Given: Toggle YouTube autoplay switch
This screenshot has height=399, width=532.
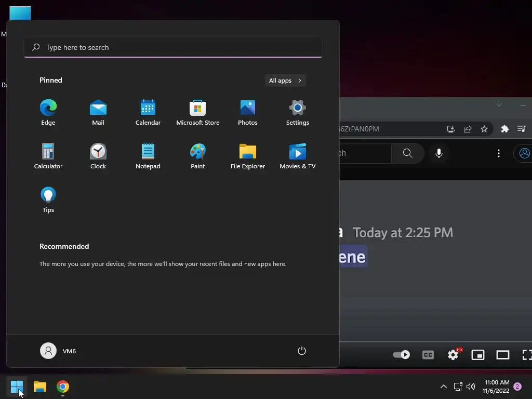Looking at the screenshot, I should point(402,355).
